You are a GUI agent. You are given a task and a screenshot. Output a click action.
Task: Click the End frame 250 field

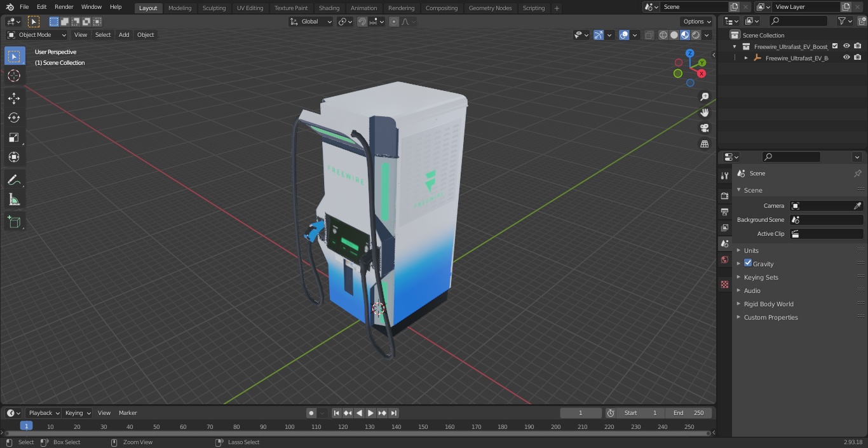(x=689, y=413)
